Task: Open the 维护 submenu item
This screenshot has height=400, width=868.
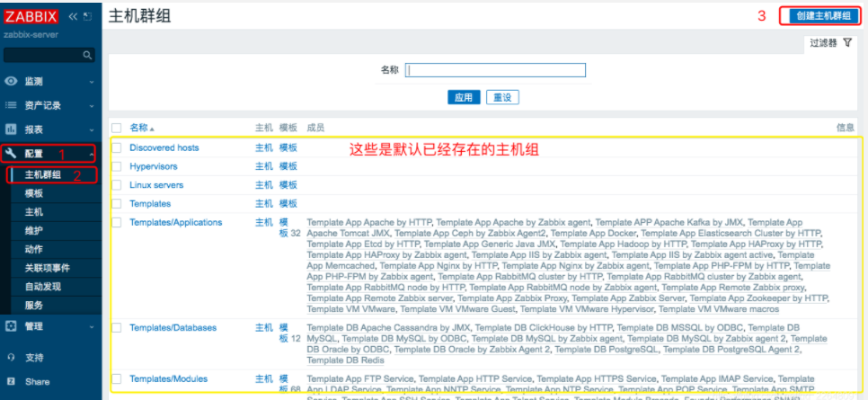Action: (x=34, y=230)
